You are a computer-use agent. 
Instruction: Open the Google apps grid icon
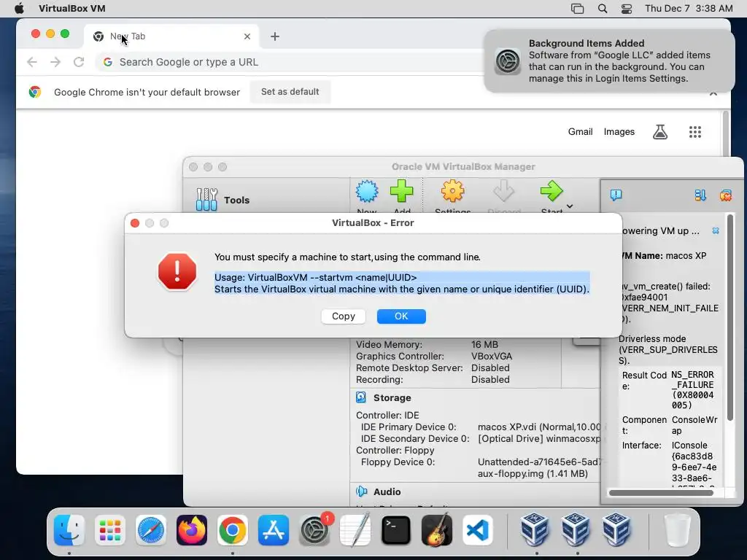pyautogui.click(x=695, y=132)
